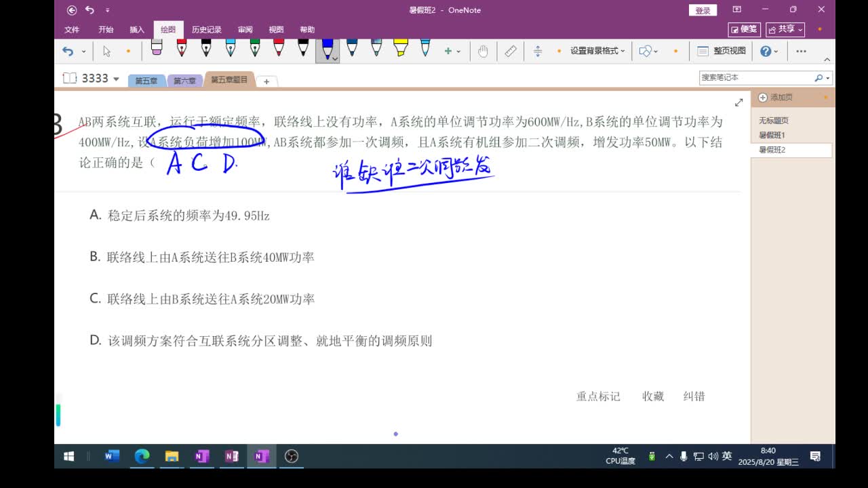This screenshot has width=868, height=488.
Task: Add a new section tab
Action: click(x=267, y=81)
